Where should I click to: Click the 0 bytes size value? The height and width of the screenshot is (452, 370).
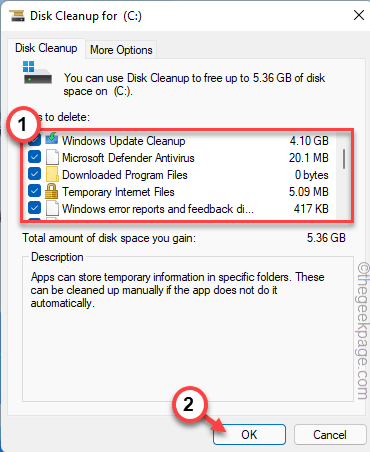click(312, 175)
